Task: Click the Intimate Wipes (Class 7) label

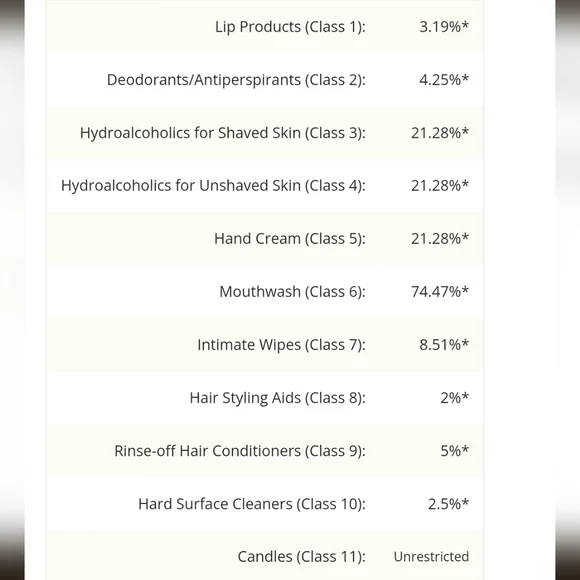Action: click(x=281, y=345)
